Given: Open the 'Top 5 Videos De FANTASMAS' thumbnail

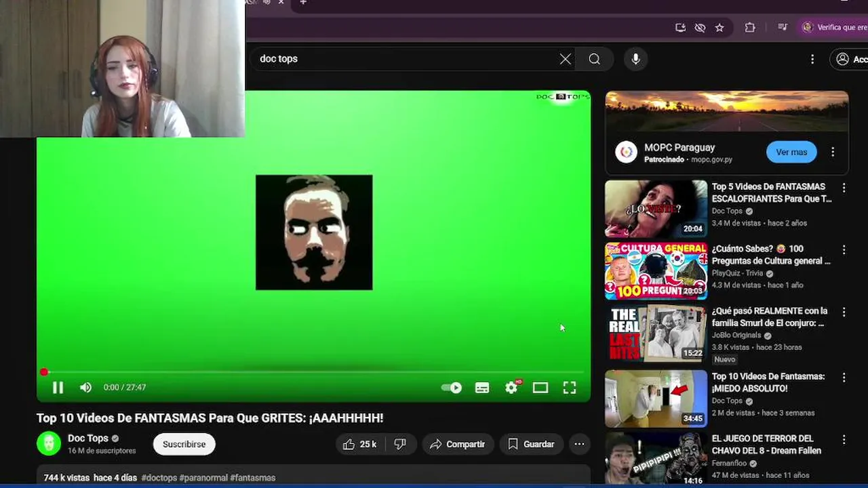Looking at the screenshot, I should coord(656,208).
